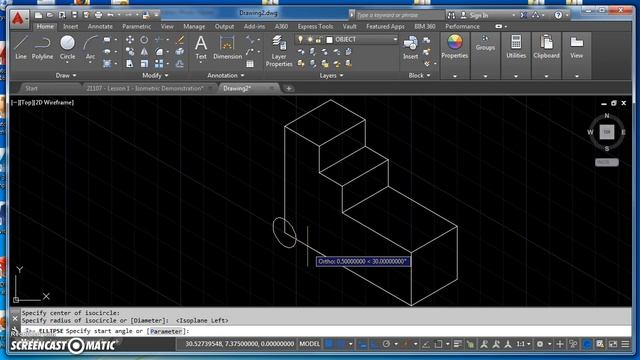Toggle the layer lock padlock icon
640x360 pixels.
(318, 39)
